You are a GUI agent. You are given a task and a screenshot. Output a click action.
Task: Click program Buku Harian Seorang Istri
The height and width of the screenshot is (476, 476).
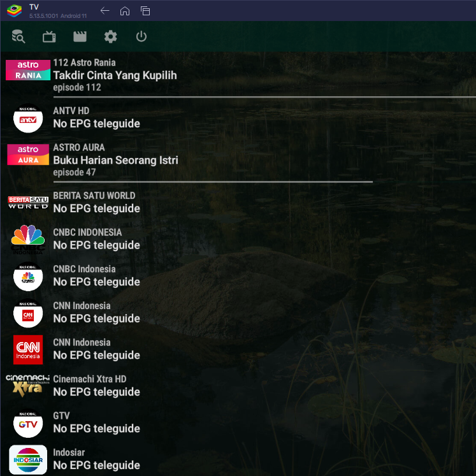116,161
